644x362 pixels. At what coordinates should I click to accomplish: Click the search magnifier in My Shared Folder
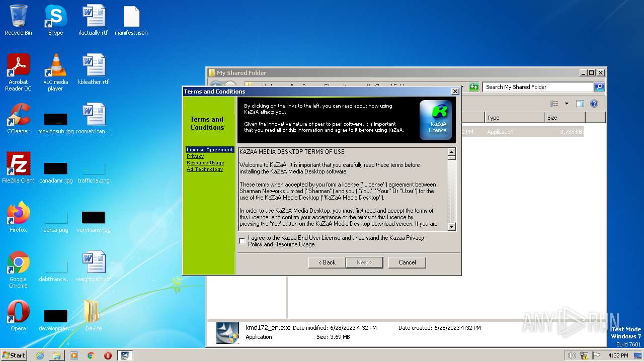click(599, 87)
